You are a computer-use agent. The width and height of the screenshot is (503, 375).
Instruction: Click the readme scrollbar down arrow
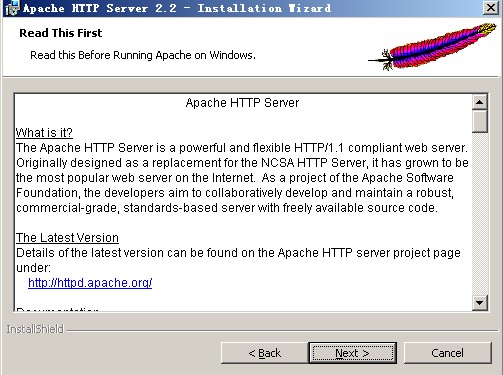click(x=480, y=303)
